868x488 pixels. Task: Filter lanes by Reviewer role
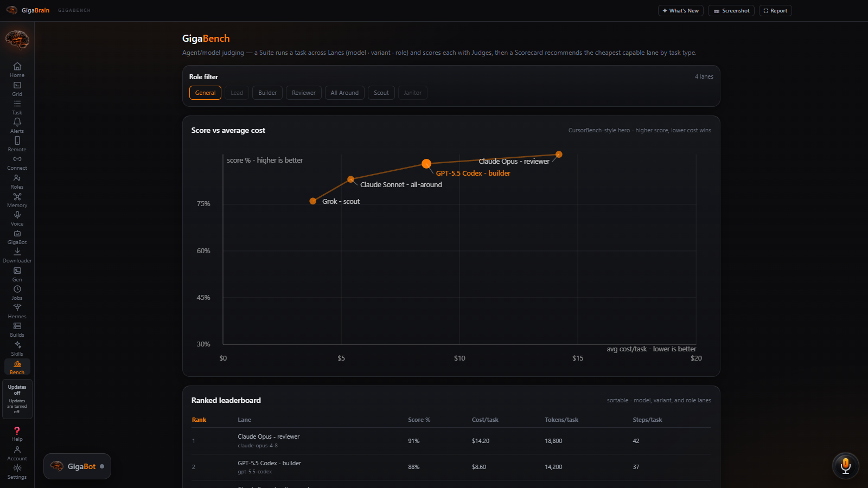click(x=304, y=93)
